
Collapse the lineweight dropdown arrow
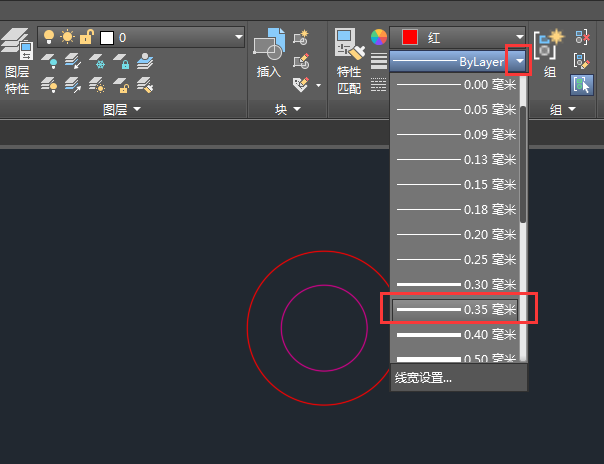click(x=520, y=61)
